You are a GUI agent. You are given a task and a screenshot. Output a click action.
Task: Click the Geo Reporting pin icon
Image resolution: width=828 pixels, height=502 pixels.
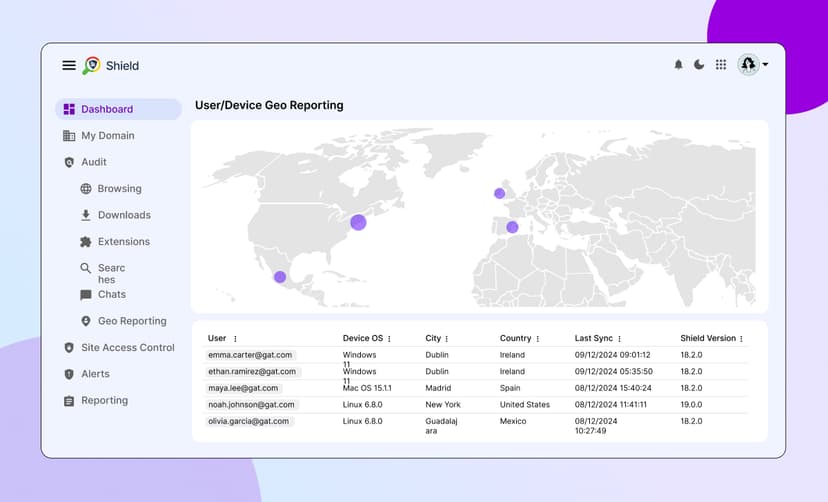(x=86, y=321)
